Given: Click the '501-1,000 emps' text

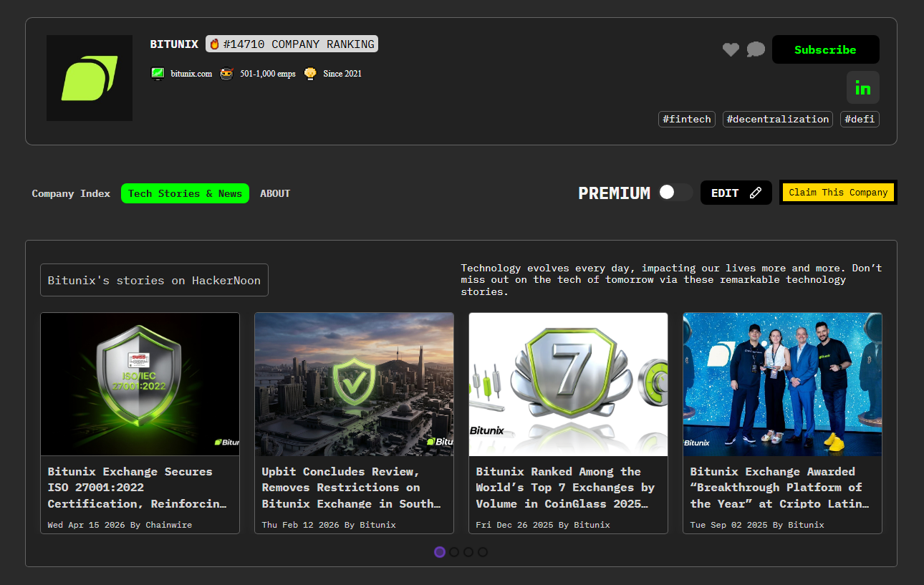Looking at the screenshot, I should (268, 73).
